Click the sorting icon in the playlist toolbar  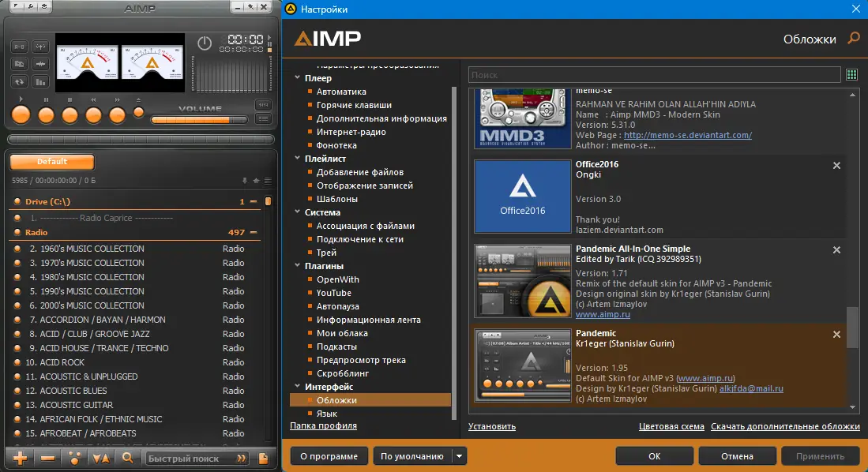pyautogui.click(x=100, y=457)
